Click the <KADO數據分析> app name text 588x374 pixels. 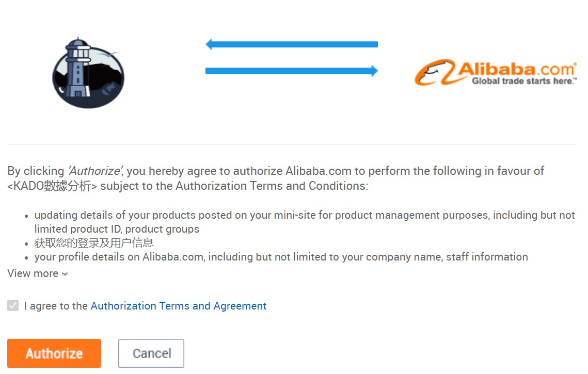[x=52, y=186]
